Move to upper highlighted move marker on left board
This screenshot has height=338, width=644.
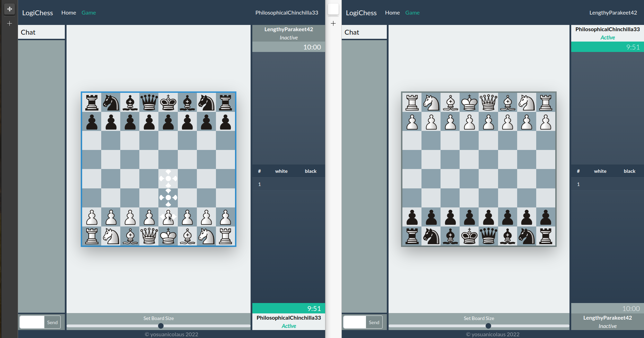168,179
